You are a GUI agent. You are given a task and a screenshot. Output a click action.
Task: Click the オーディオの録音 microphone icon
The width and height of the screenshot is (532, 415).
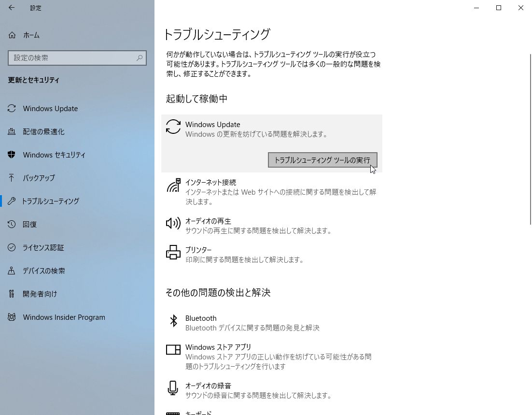point(173,388)
